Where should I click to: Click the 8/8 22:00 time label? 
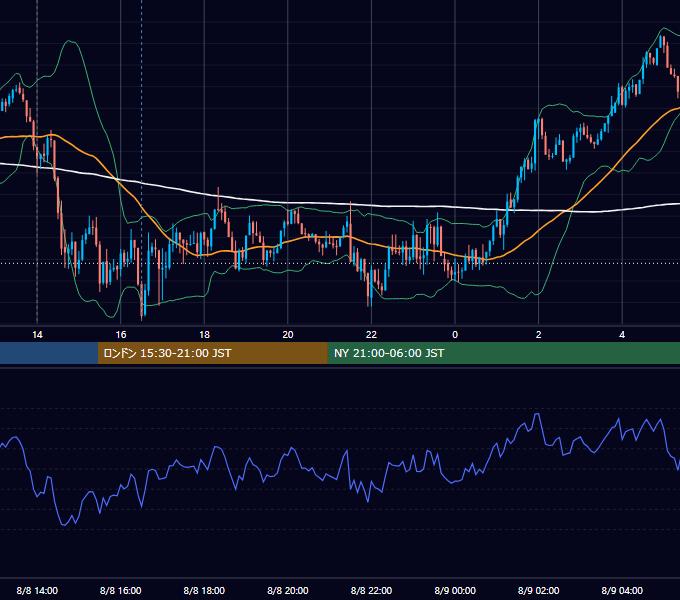[371, 590]
